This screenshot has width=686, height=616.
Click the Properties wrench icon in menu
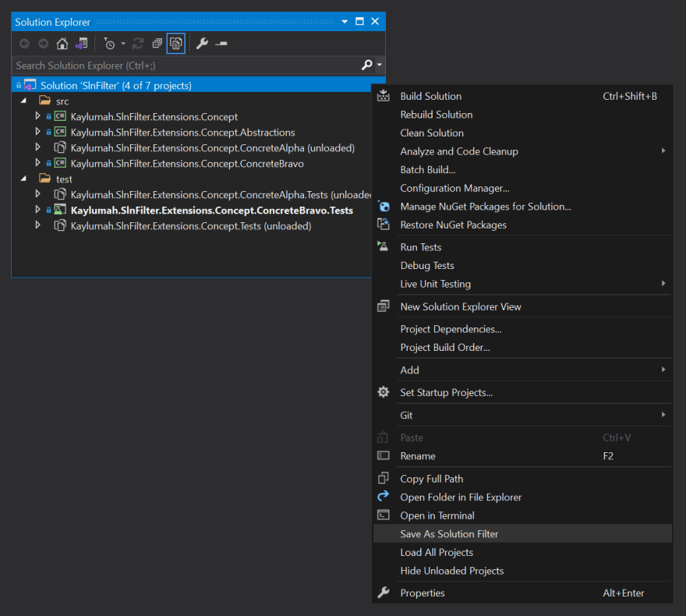coord(384,593)
